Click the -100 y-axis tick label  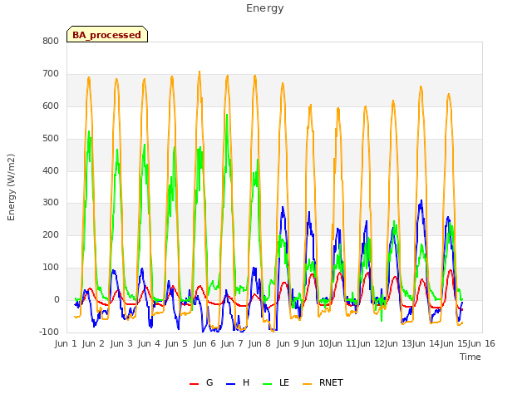[x=49, y=332]
